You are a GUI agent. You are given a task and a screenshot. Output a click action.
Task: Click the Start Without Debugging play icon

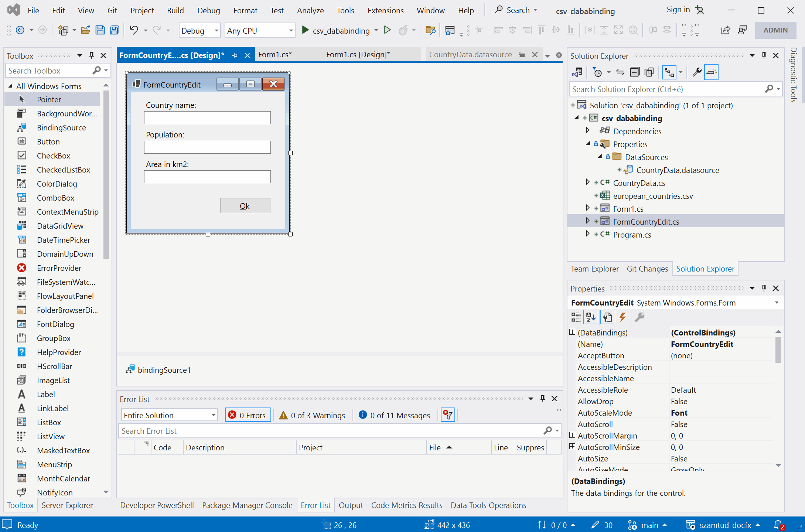tap(387, 30)
